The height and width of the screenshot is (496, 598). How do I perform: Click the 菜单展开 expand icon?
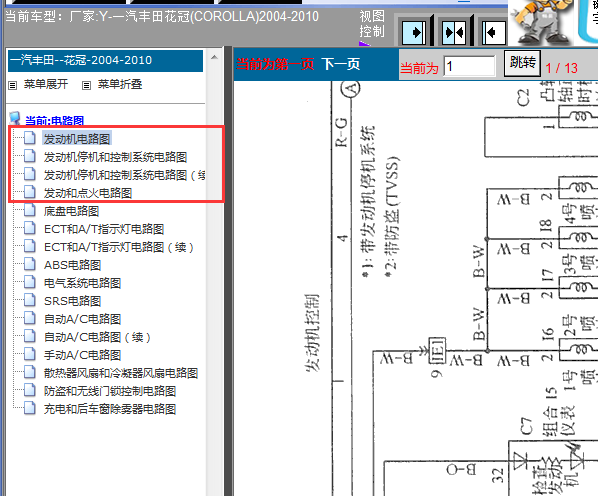(x=13, y=85)
